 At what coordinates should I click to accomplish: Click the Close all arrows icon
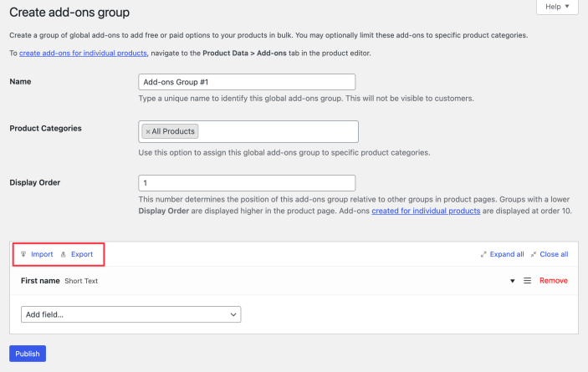click(534, 254)
